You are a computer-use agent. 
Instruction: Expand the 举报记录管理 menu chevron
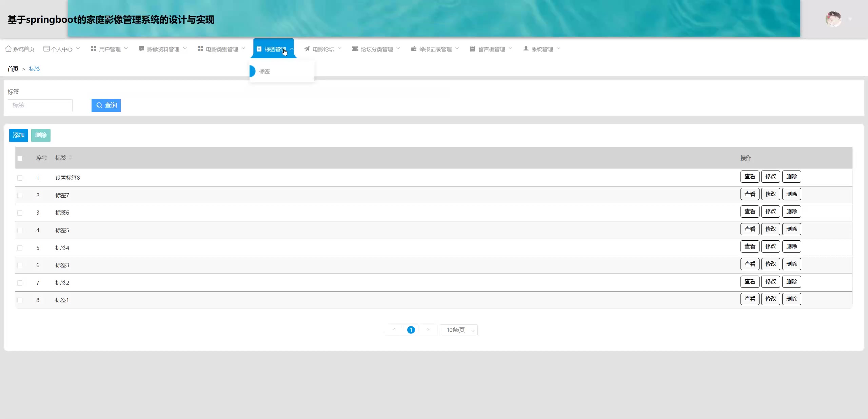click(457, 48)
